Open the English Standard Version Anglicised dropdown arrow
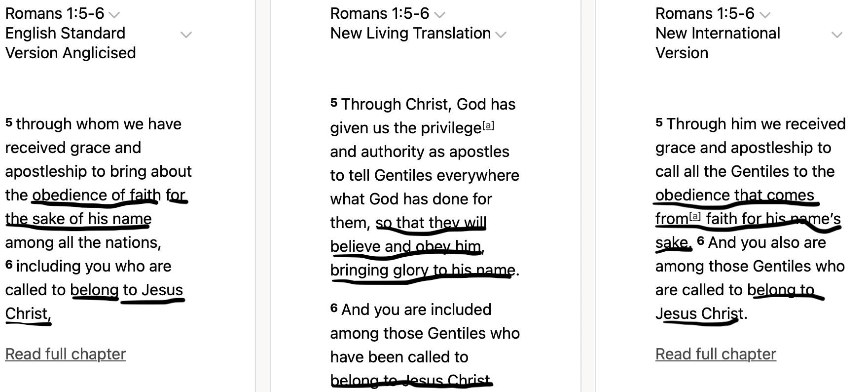 186,35
